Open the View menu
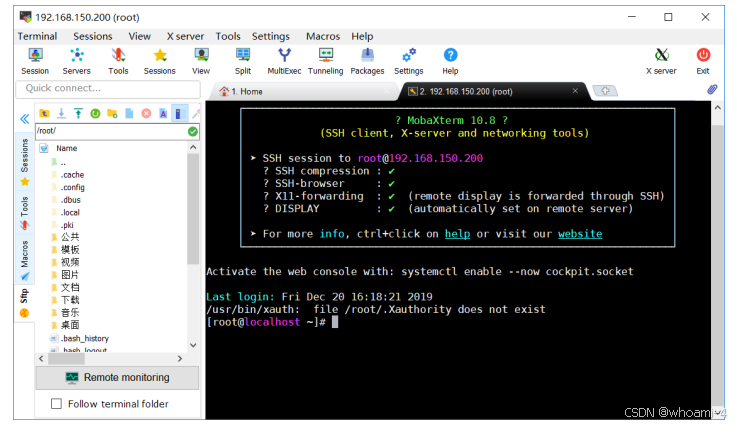Image resolution: width=739 pixels, height=426 pixels. tap(140, 36)
